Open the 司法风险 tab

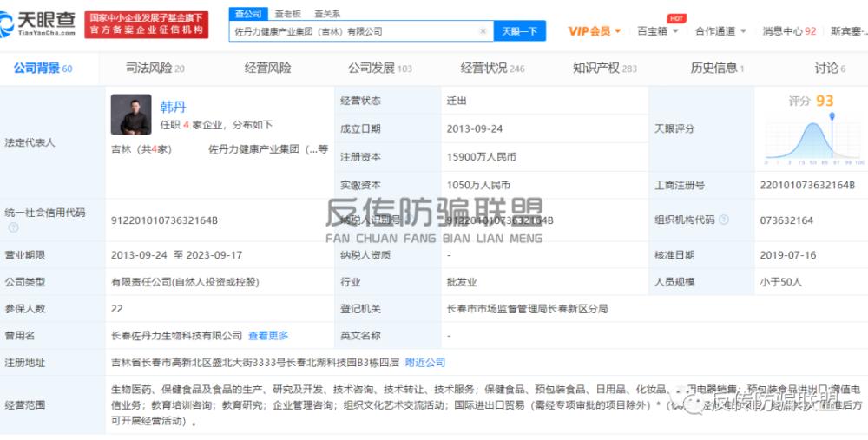click(155, 69)
